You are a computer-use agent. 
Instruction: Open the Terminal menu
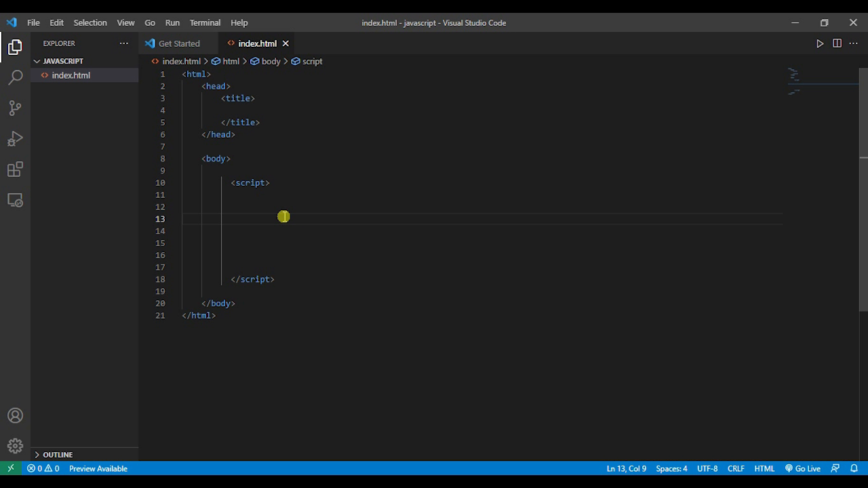[x=205, y=22]
